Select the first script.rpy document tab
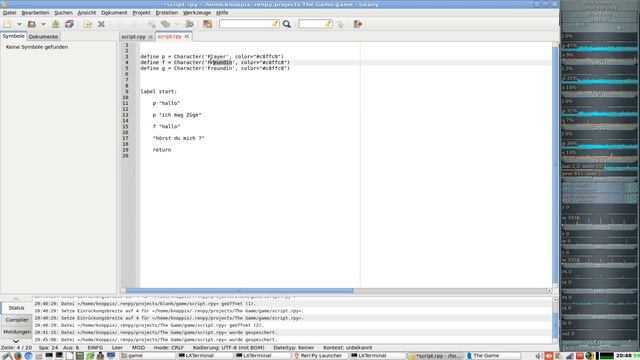640x360 pixels. pyautogui.click(x=133, y=36)
